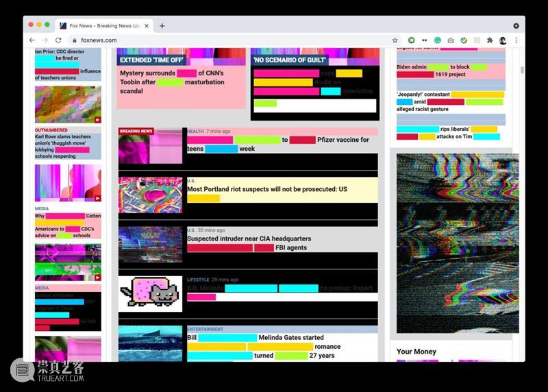Open the Gates romance story thumbnail
The width and height of the screenshot is (548, 392).
(x=150, y=343)
